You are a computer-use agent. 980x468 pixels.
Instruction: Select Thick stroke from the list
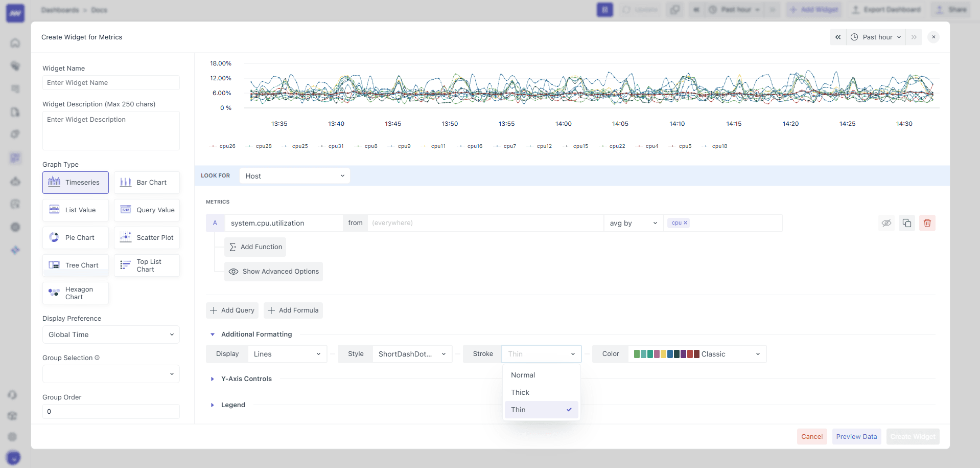click(x=520, y=392)
